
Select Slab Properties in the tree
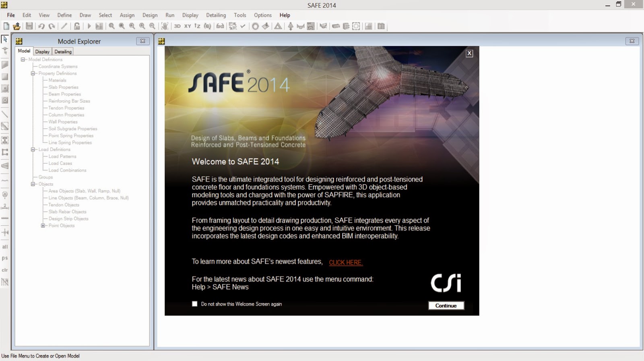[x=64, y=87]
